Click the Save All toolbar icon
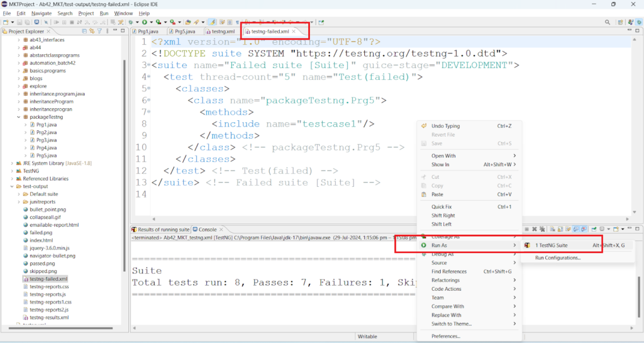Viewport: 644px width, 343px height. click(27, 22)
